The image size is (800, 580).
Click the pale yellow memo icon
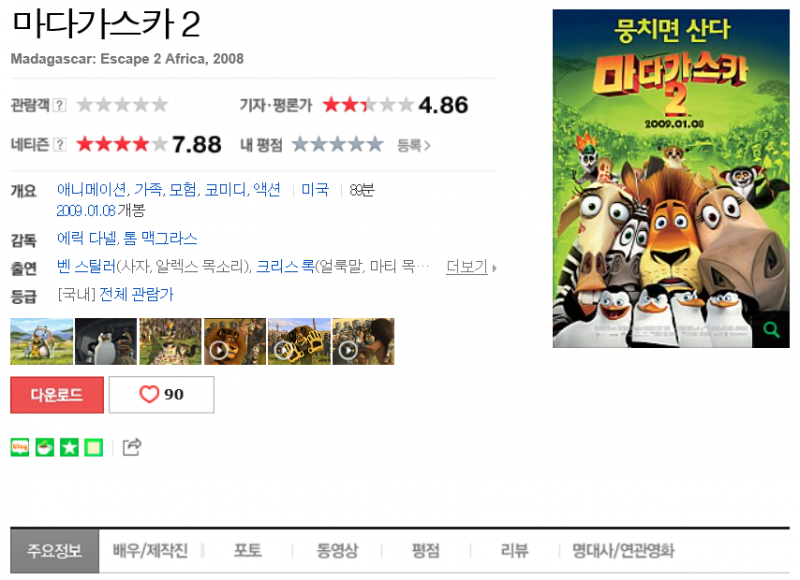pos(93,447)
